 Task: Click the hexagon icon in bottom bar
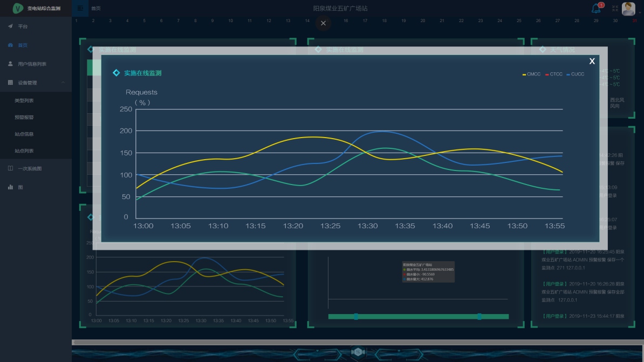pyautogui.click(x=358, y=352)
